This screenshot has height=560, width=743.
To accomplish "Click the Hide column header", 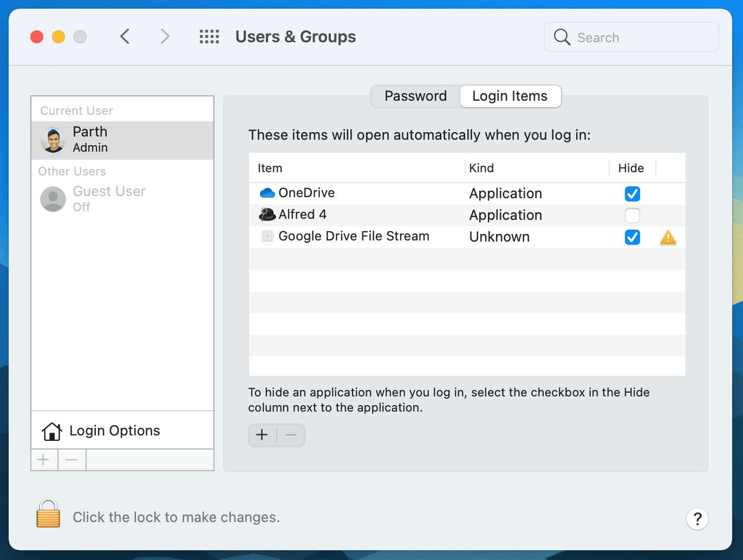I will 632,168.
